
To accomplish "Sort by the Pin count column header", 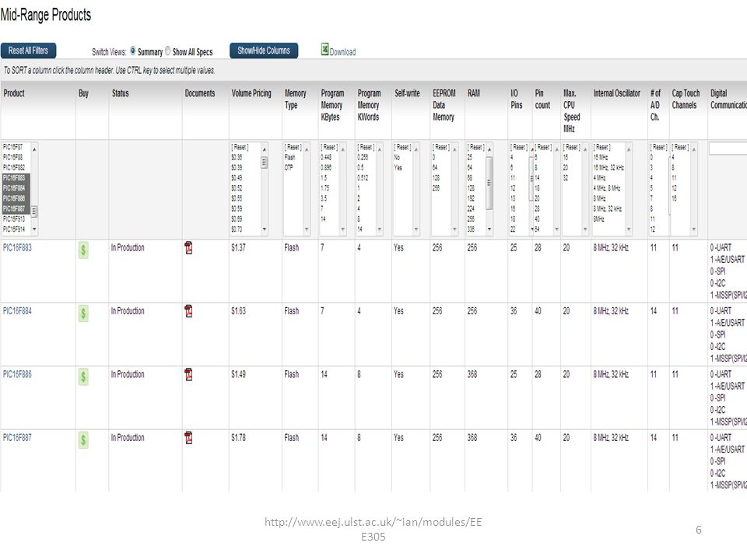I will (x=542, y=99).
